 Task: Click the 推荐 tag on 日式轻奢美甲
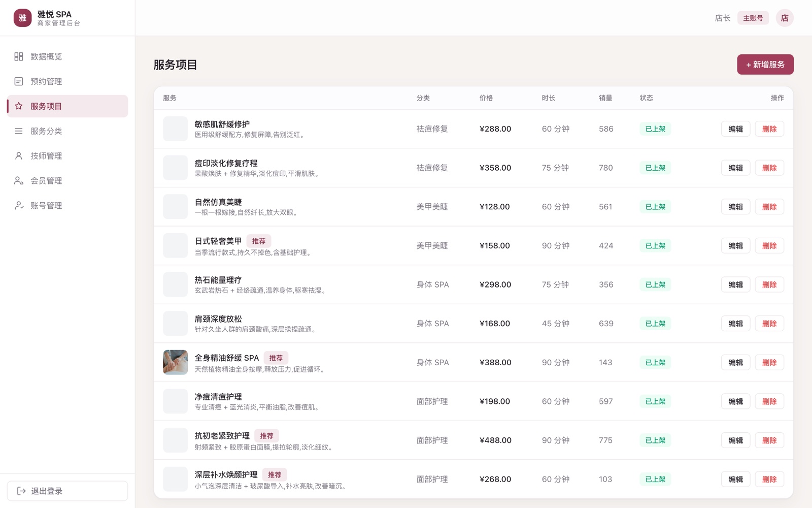[259, 241]
